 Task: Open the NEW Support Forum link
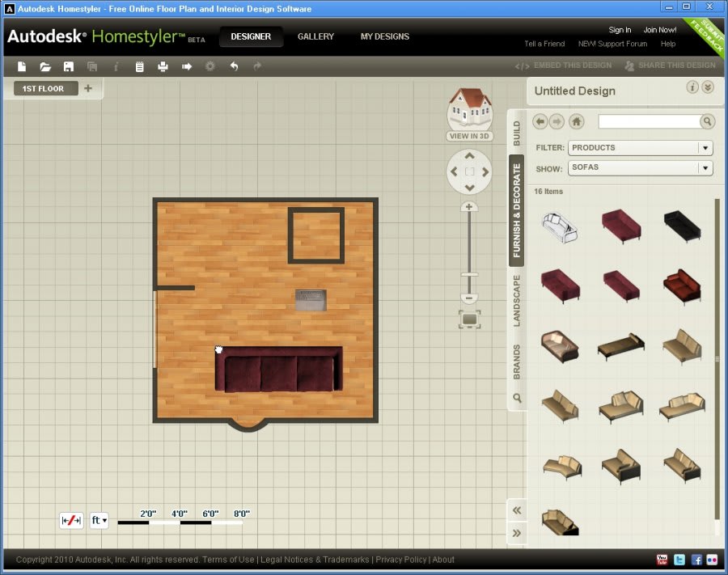(x=612, y=44)
